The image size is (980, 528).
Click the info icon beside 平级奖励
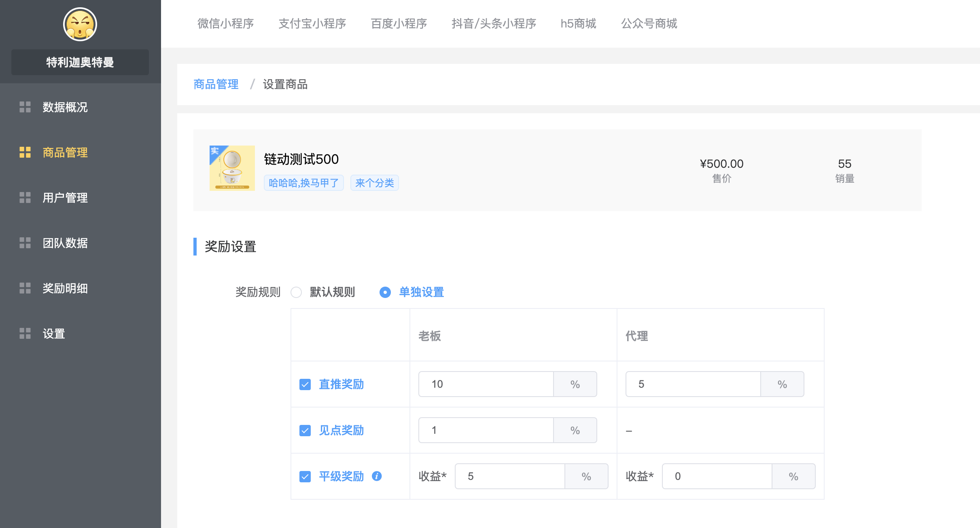pos(377,476)
